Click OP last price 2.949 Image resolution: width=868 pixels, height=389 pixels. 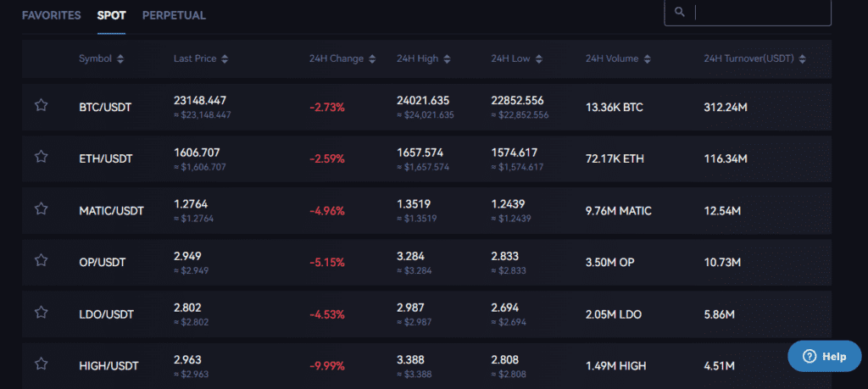coord(187,256)
